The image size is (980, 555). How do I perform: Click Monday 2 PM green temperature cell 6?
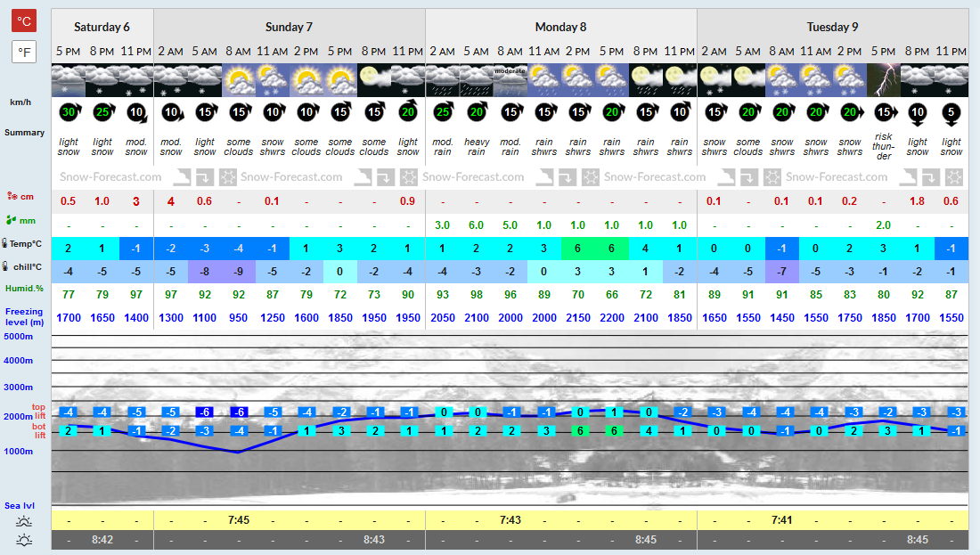pos(578,249)
